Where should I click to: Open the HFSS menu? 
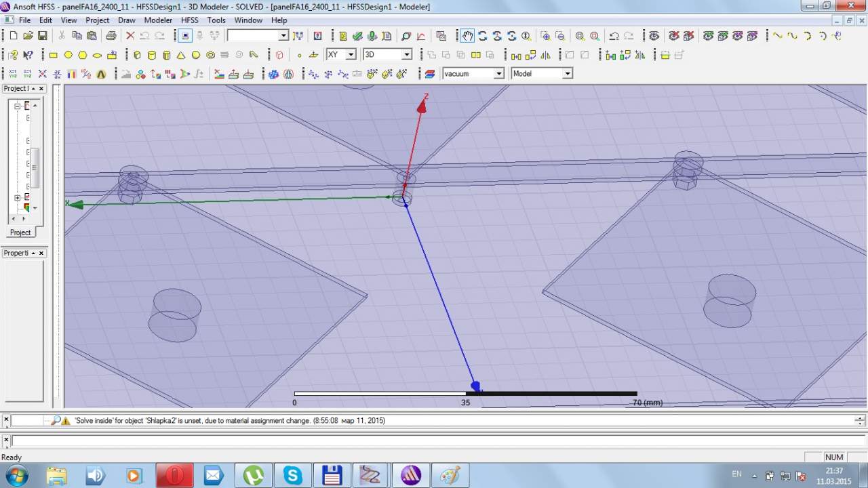[189, 20]
